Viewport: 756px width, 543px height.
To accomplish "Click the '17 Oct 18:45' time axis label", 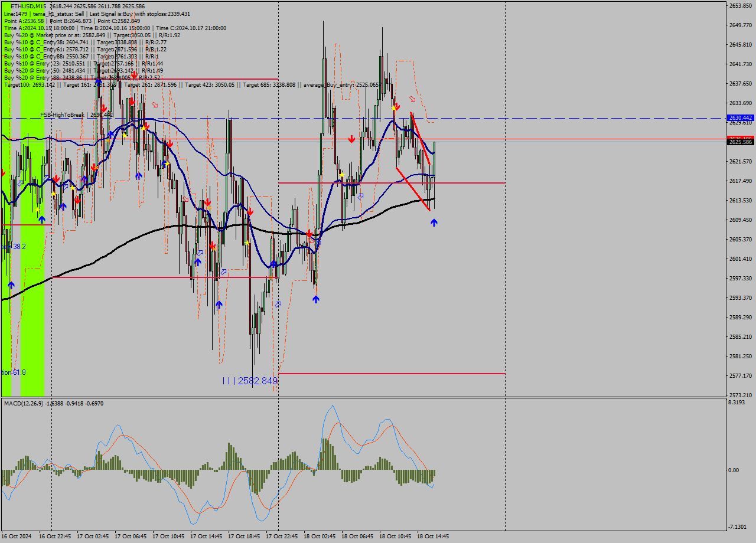I will pyautogui.click(x=244, y=537).
